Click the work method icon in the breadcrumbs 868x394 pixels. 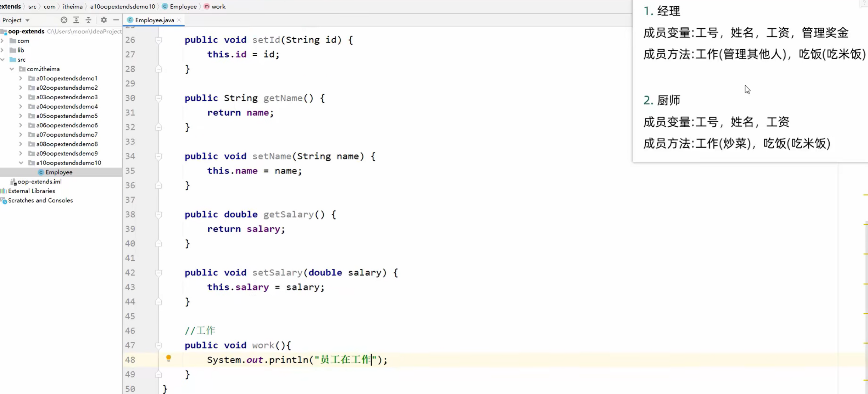pos(207,6)
